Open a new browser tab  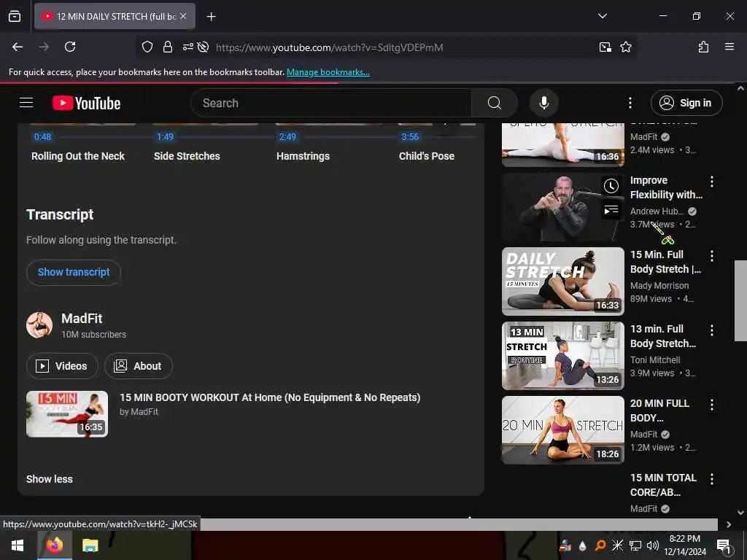[x=211, y=17]
